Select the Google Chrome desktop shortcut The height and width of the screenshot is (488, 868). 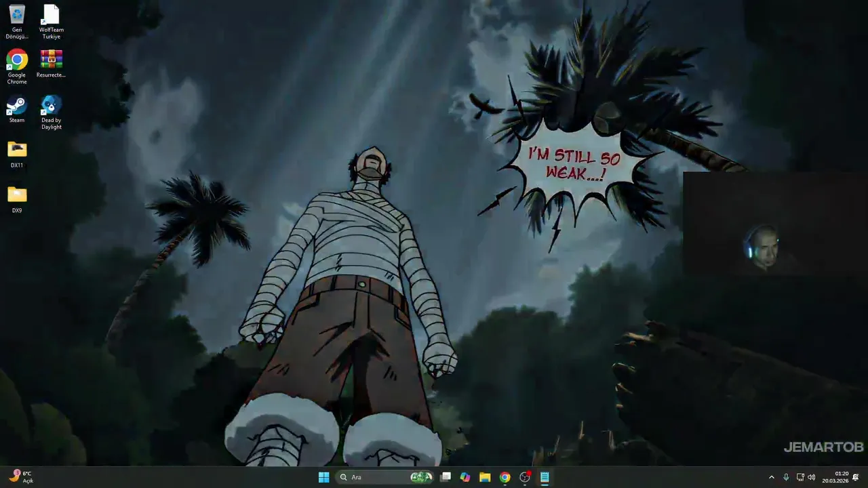[x=17, y=67]
